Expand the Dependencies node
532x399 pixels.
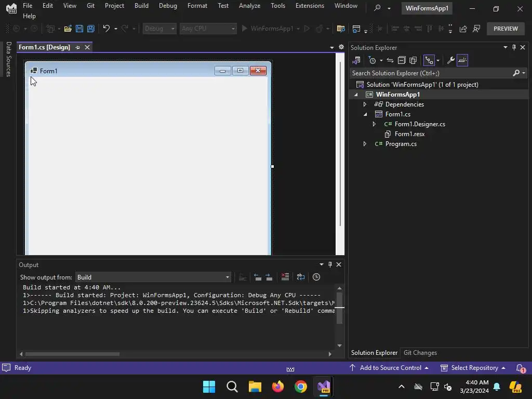coord(365,104)
